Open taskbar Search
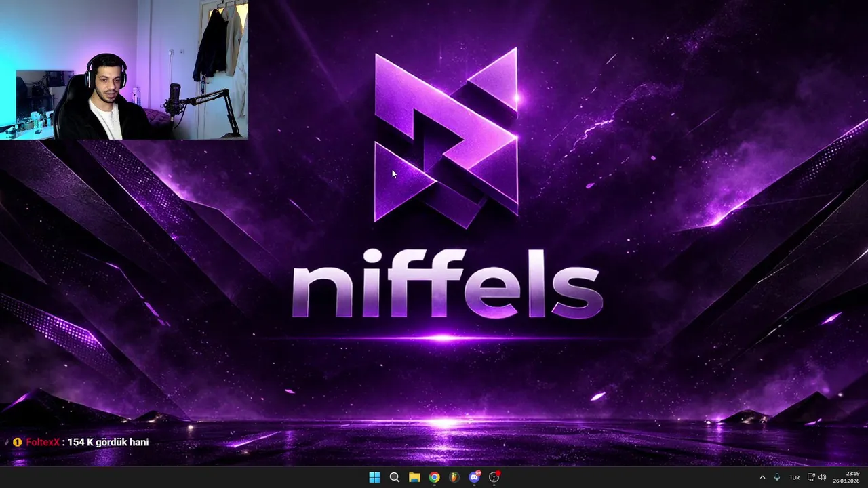 point(394,477)
